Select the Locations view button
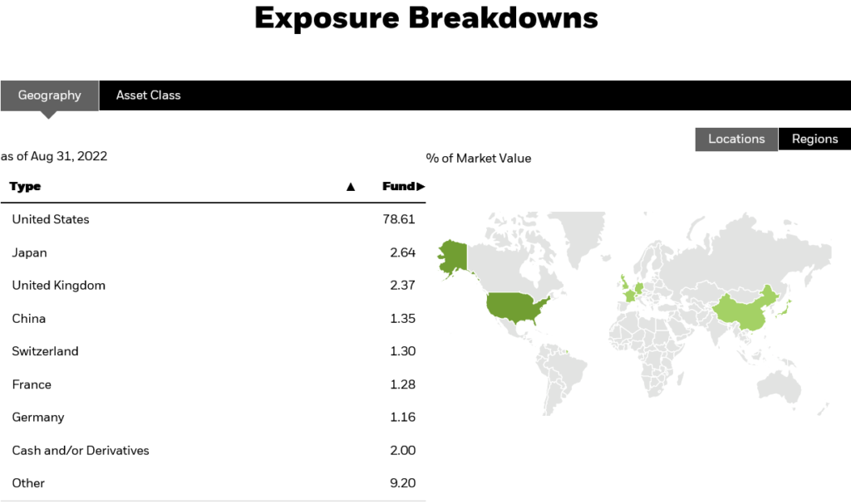Image resolution: width=851 pixels, height=504 pixels. [x=736, y=139]
